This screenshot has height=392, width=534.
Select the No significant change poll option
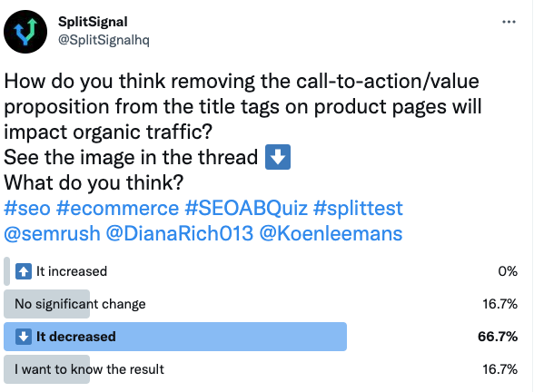coord(261,304)
